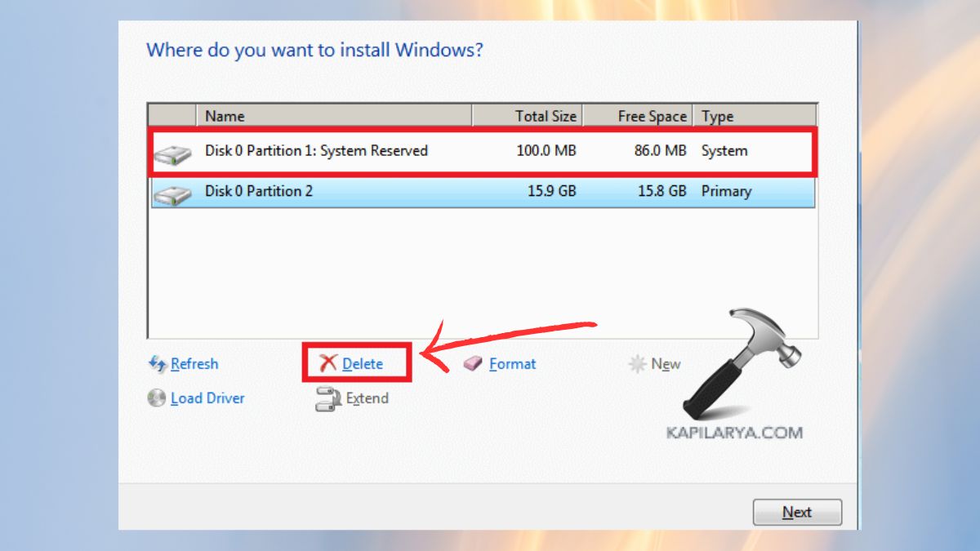The image size is (980, 551).
Task: Select Disk 0 Partition 1: System Reserved
Action: click(482, 151)
